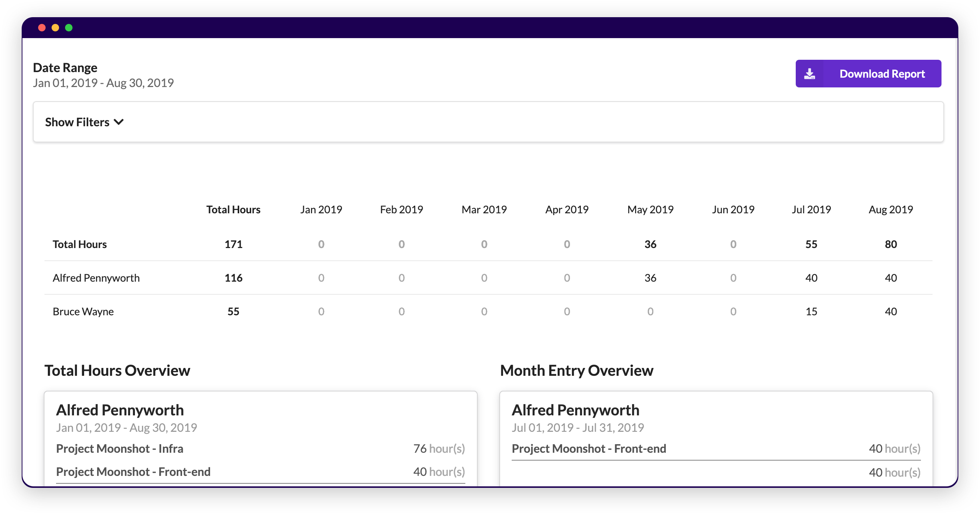
Task: Click the Date Range value text
Action: [103, 83]
